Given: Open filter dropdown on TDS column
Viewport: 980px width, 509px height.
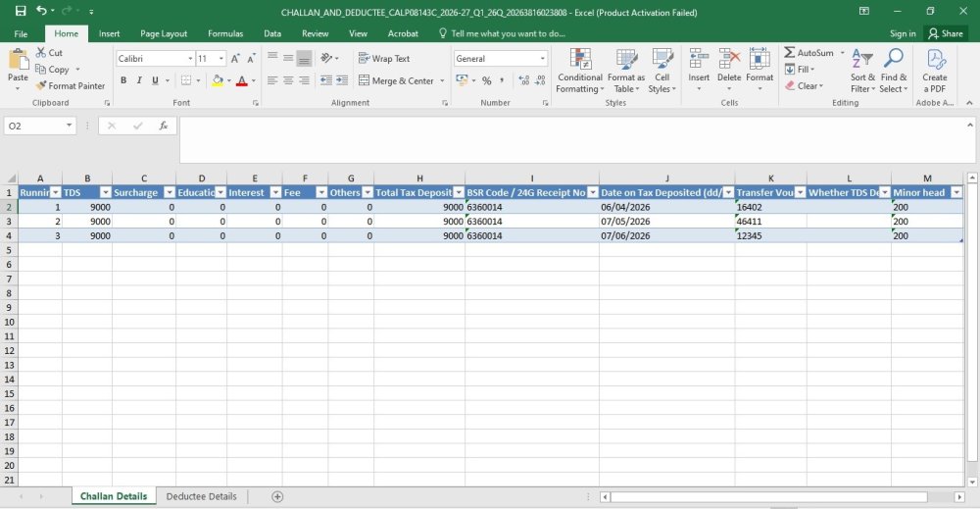Looking at the screenshot, I should point(106,192).
